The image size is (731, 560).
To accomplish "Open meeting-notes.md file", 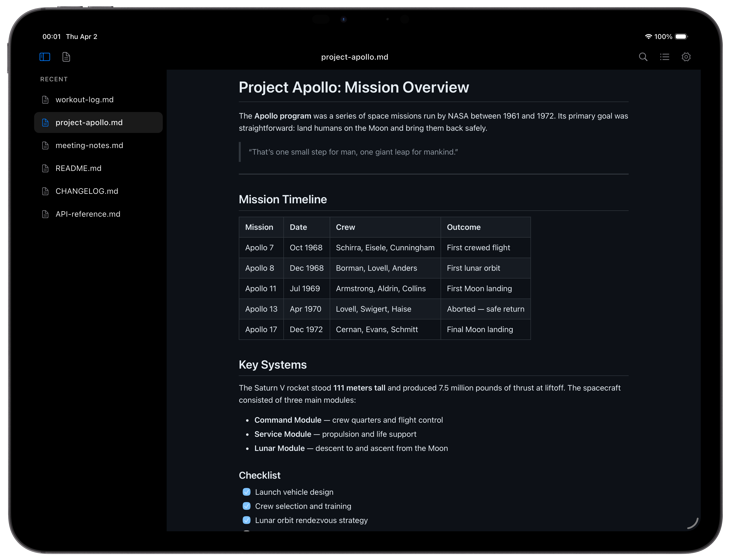I will (x=98, y=145).
